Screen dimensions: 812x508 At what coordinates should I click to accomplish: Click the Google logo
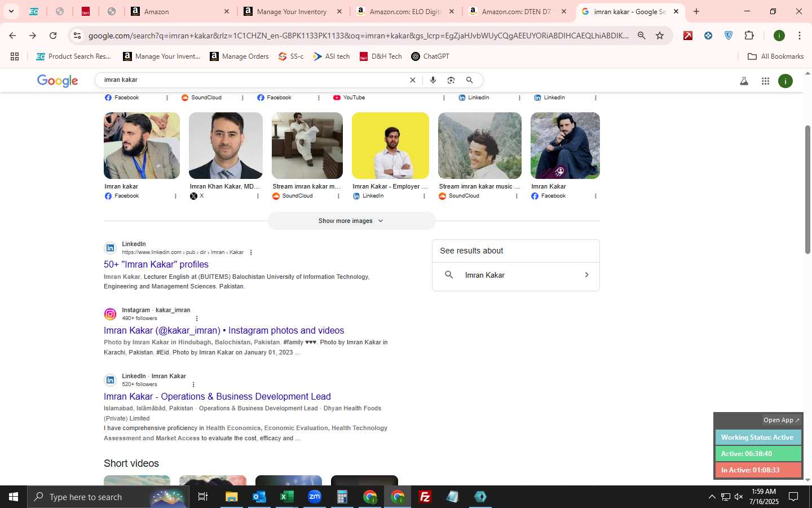point(58,81)
